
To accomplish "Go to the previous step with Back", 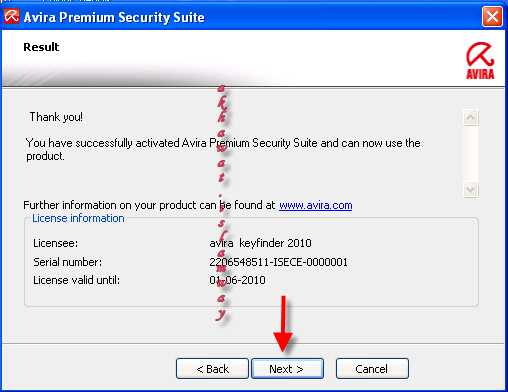I will point(212,369).
